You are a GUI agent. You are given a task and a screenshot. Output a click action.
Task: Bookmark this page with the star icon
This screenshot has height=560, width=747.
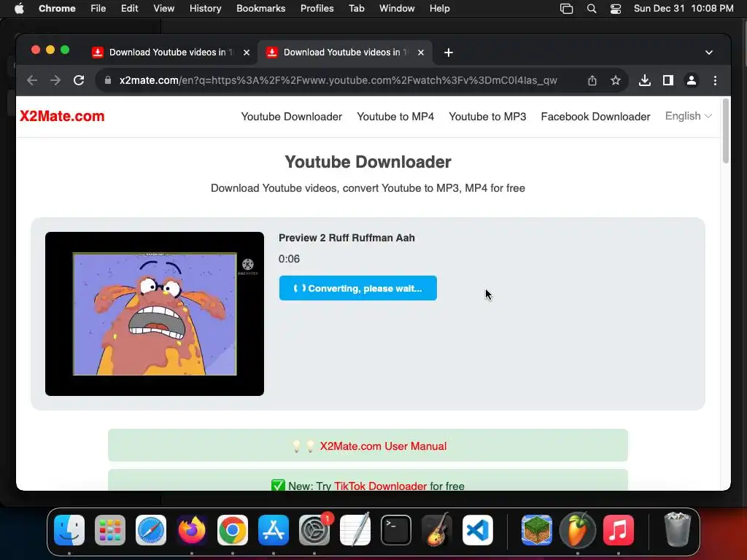pos(616,80)
